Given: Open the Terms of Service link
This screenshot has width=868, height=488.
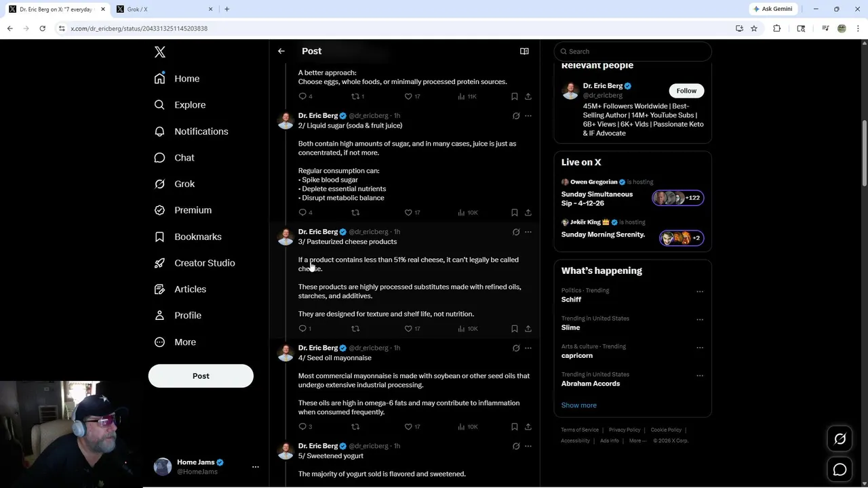Looking at the screenshot, I should click(x=580, y=430).
